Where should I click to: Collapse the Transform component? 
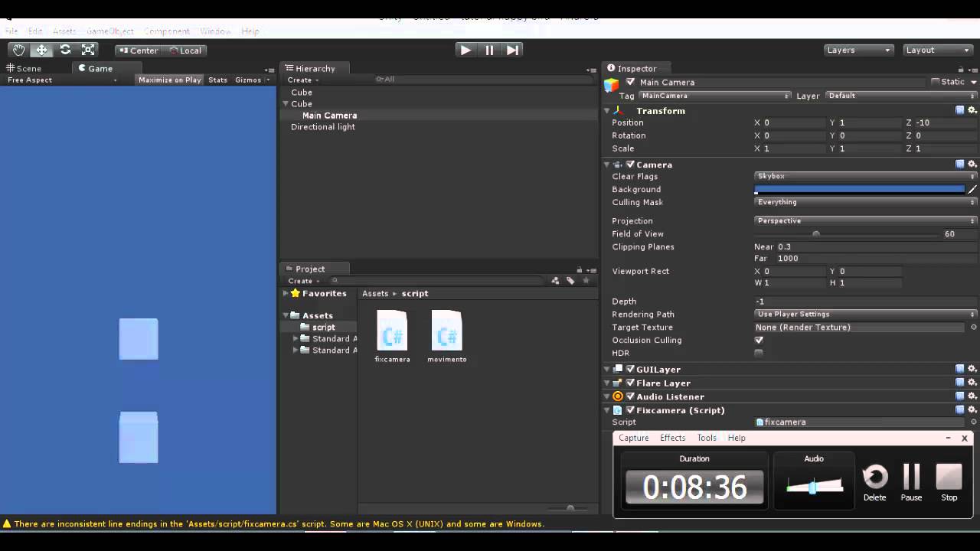(x=606, y=111)
